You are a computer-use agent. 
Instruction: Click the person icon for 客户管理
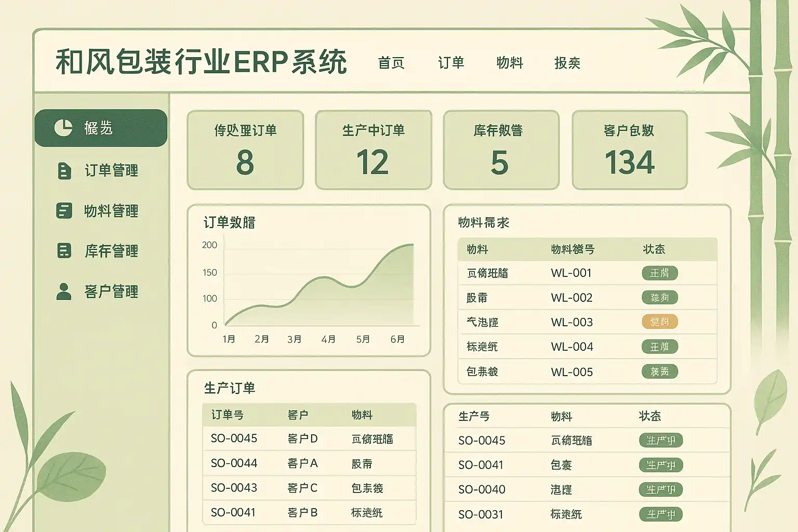click(x=64, y=291)
